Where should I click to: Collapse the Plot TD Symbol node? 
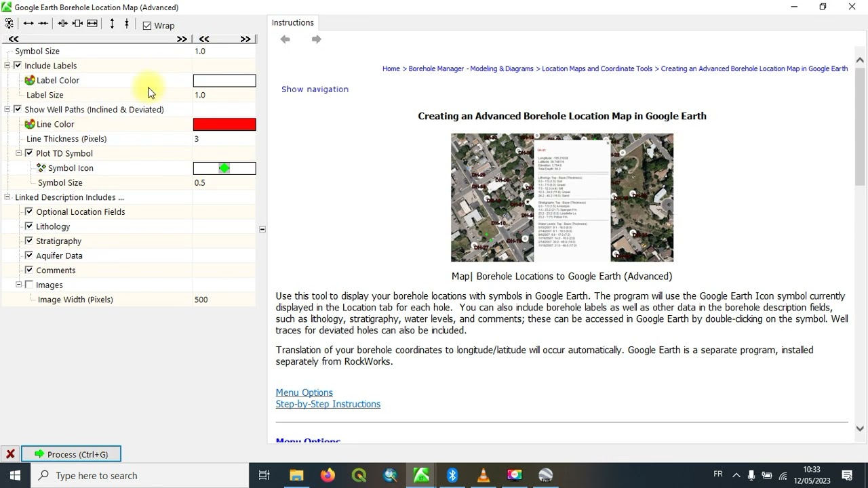[x=19, y=153]
